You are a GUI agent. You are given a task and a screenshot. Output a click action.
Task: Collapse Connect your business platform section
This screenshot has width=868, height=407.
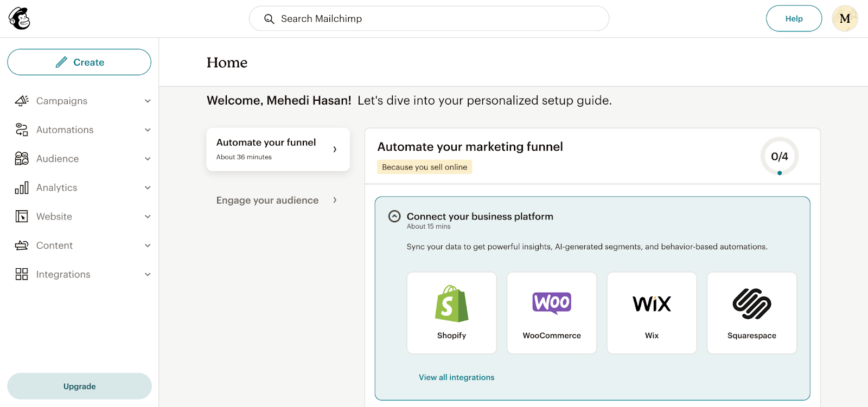pos(394,216)
